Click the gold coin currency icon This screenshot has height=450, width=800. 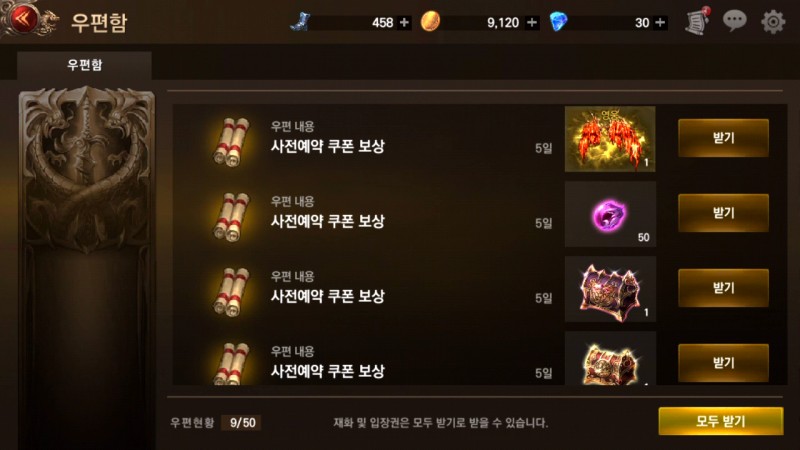(430, 22)
